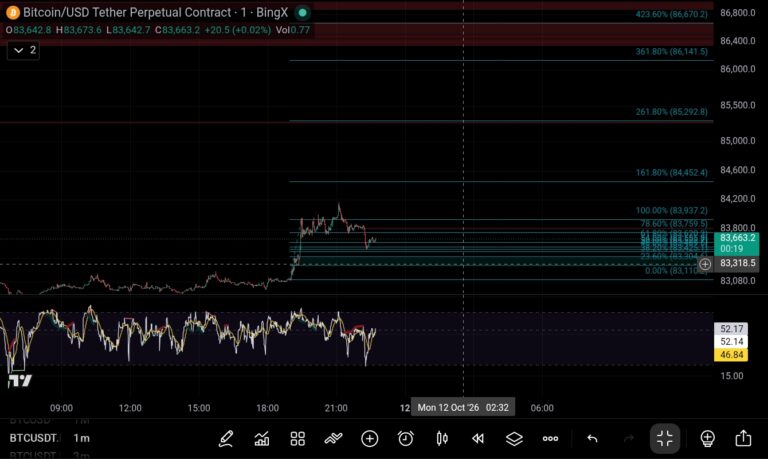768x459 pixels.
Task: Select the pencil drawing tool
Action: tap(226, 438)
